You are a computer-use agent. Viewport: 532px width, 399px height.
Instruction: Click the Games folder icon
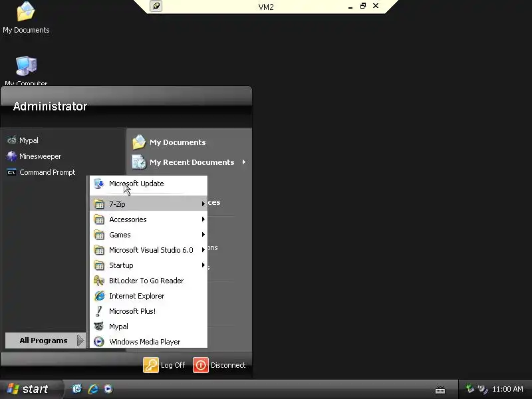98,235
